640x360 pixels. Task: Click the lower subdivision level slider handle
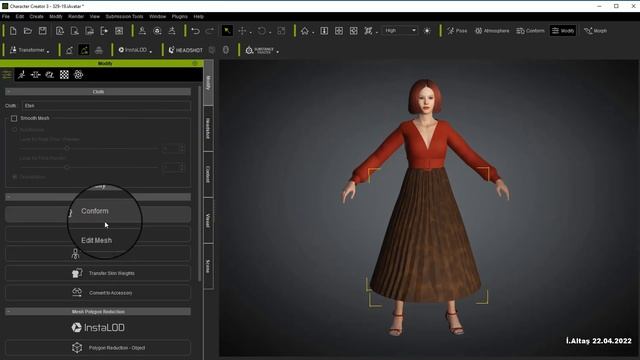click(x=67, y=167)
